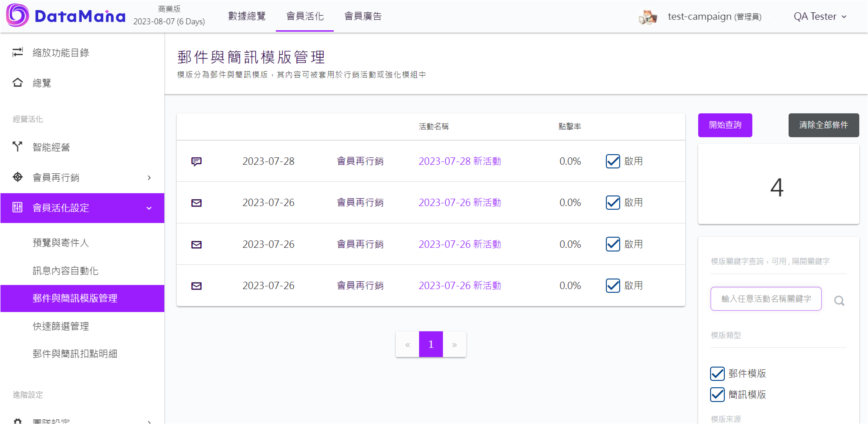Open the 快速篩選管理 sidebar item
The image size is (868, 424).
(x=61, y=326)
